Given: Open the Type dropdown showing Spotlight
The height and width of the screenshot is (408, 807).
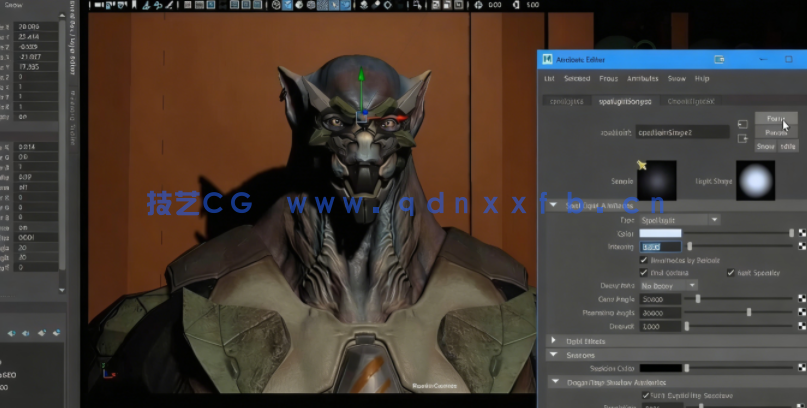Looking at the screenshot, I should pyautogui.click(x=678, y=219).
